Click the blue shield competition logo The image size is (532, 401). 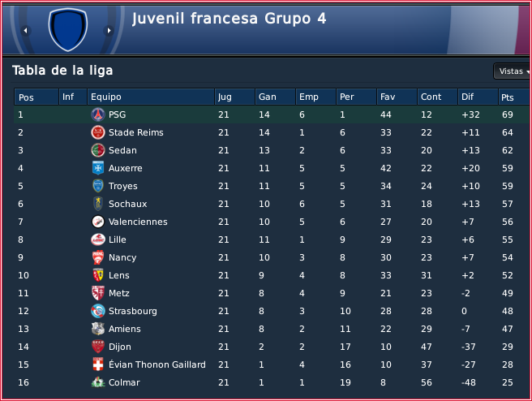68,30
